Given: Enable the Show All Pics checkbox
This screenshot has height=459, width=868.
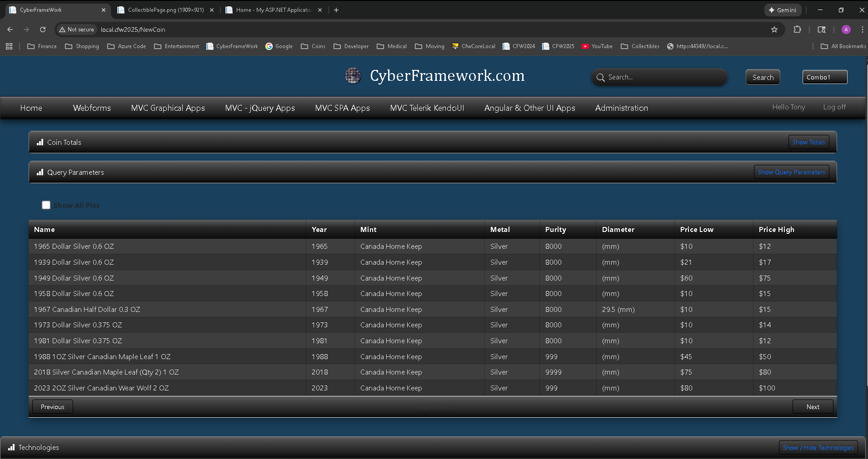Looking at the screenshot, I should (46, 205).
